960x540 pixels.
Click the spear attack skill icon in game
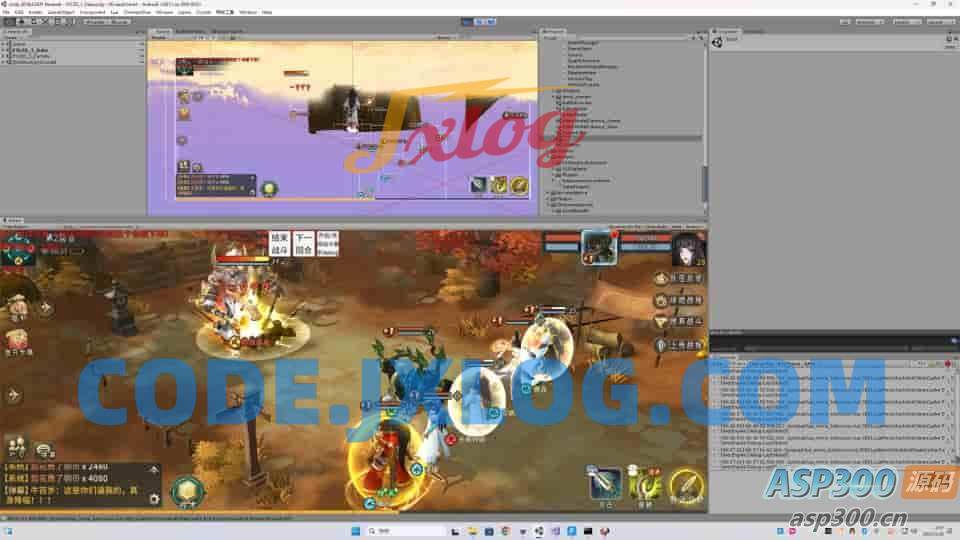(604, 484)
